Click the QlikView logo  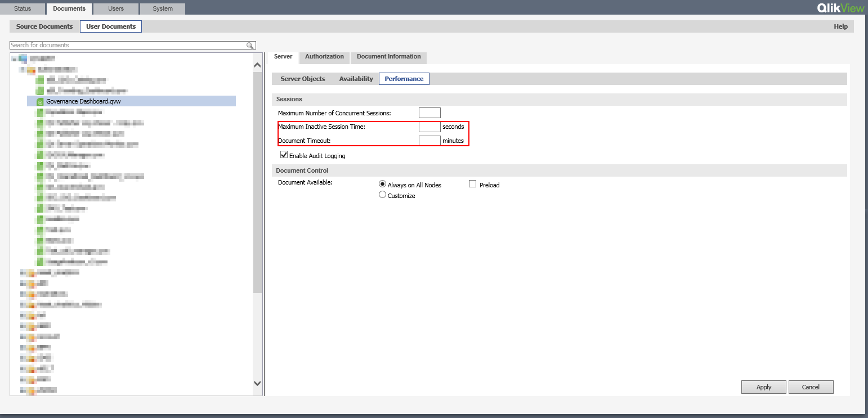click(x=840, y=8)
